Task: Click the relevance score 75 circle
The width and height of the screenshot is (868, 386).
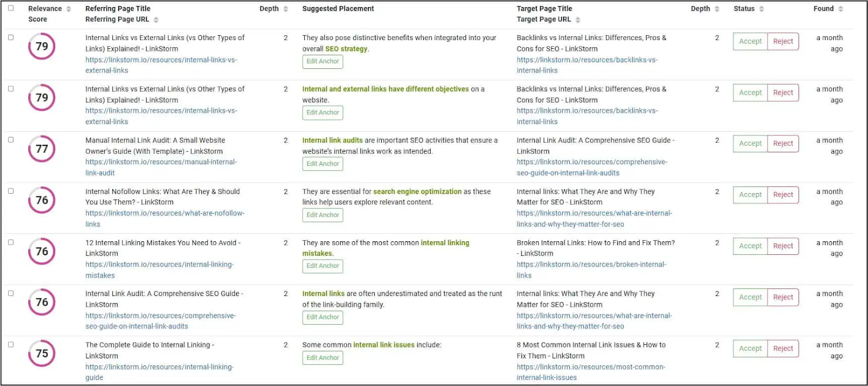Action: pos(42,353)
